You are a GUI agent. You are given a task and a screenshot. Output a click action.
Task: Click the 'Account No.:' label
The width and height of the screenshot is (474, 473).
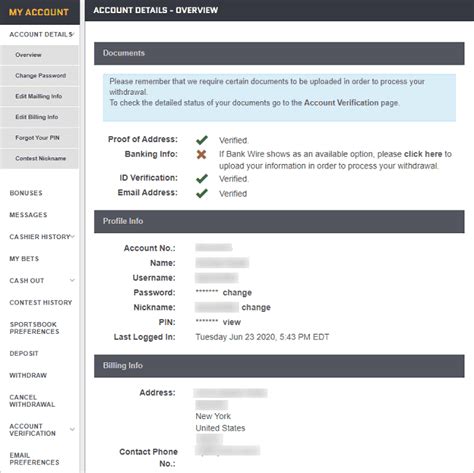pyautogui.click(x=150, y=248)
